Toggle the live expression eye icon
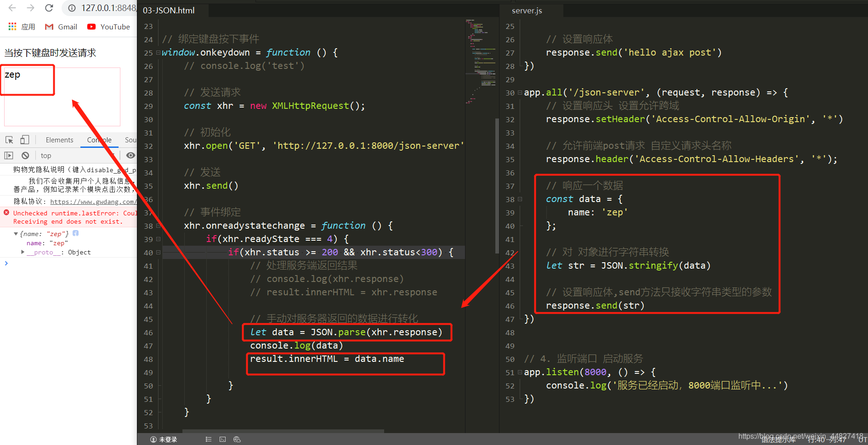The height and width of the screenshot is (445, 868). (x=130, y=155)
